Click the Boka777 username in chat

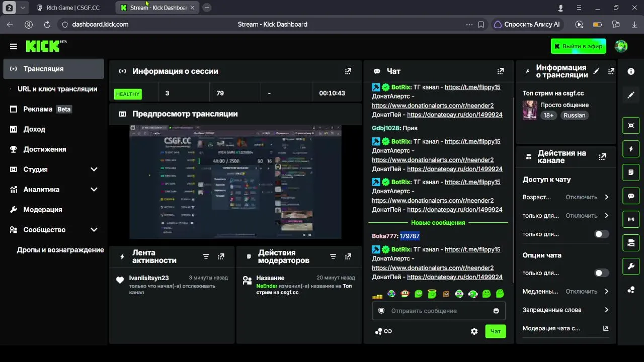tap(385, 236)
